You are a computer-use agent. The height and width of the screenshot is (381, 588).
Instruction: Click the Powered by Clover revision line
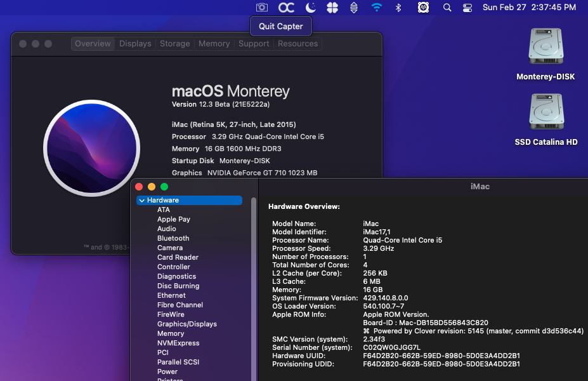point(473,331)
